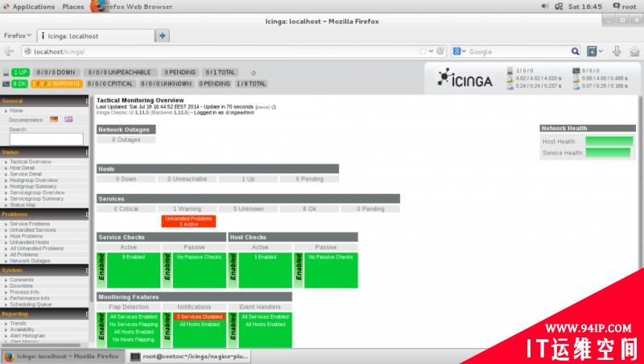Viewport: 644px width, 364px height.
Task: Click the refresh icon in status header
Action: click(254, 72)
